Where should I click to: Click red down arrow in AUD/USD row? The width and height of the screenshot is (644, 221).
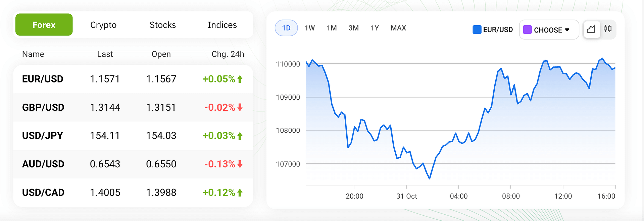[x=240, y=164]
